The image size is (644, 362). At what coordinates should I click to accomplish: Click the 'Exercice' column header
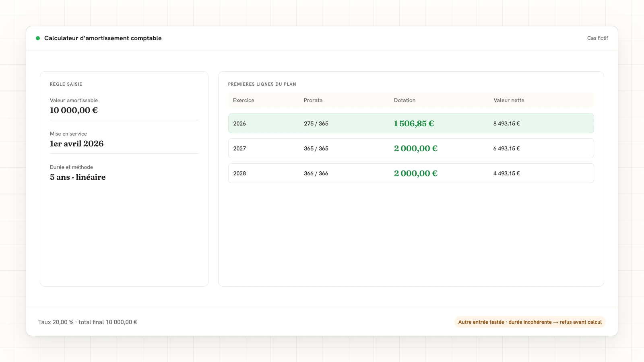coord(244,100)
